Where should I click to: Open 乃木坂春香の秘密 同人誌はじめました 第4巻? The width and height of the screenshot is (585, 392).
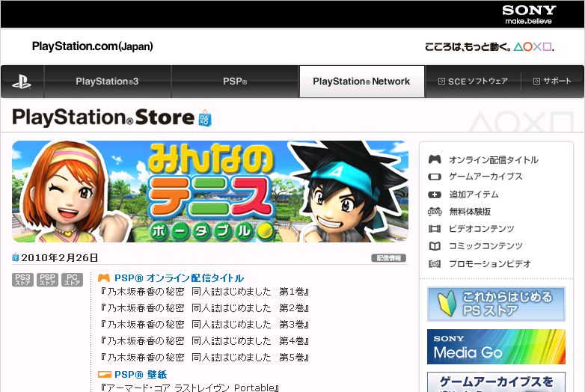[204, 341]
